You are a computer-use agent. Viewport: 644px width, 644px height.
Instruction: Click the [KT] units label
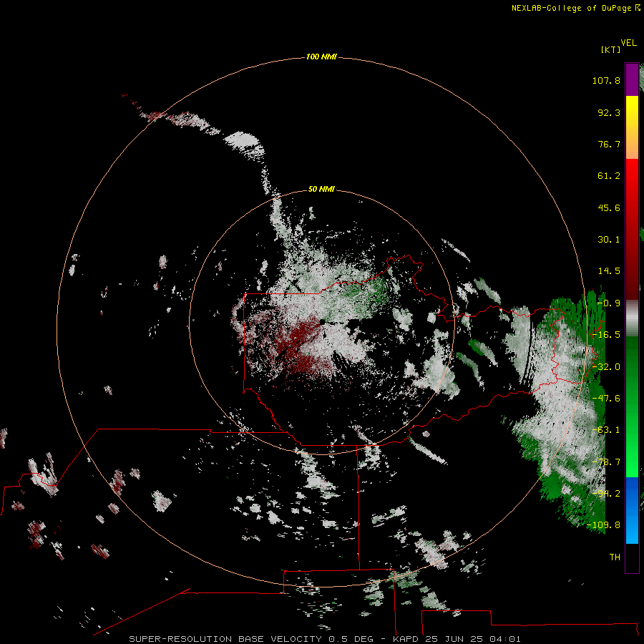tap(610, 49)
